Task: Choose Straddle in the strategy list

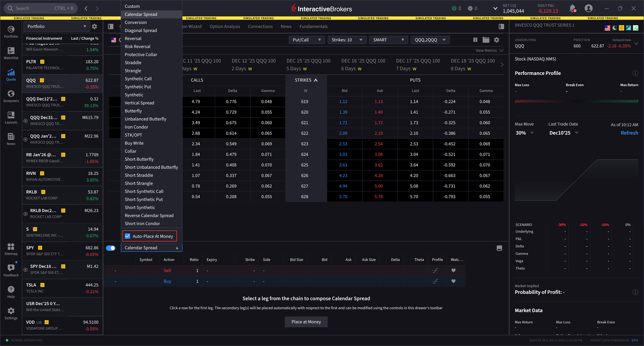Action: click(133, 62)
